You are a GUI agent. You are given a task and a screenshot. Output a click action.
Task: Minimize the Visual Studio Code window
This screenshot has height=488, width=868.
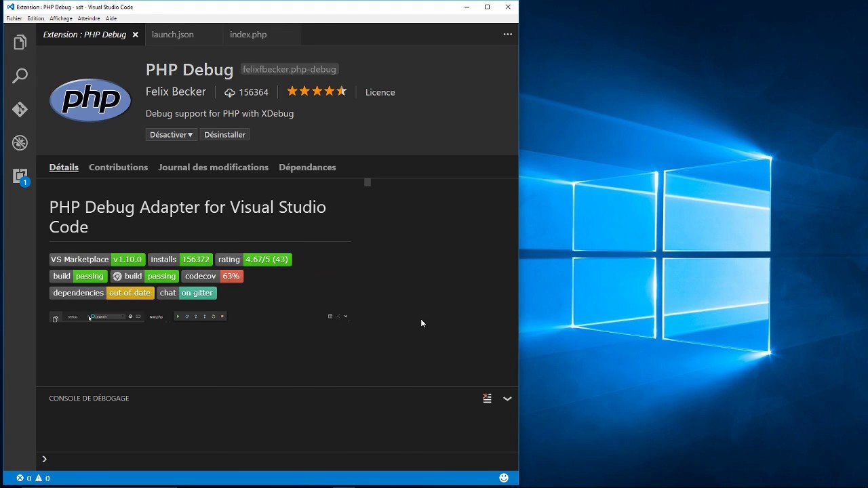(x=467, y=7)
